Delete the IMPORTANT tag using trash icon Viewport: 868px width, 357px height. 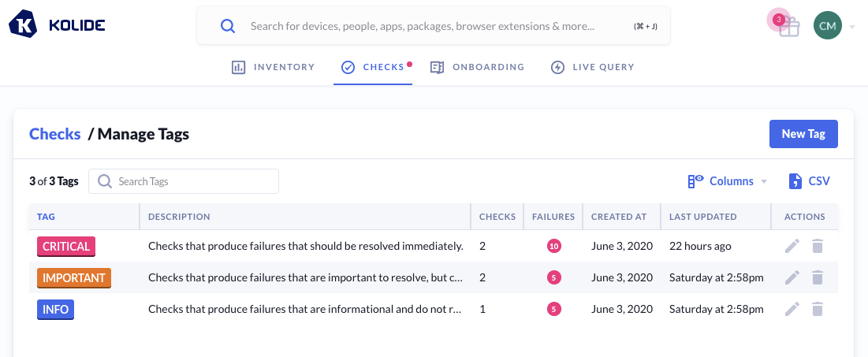[x=818, y=277]
